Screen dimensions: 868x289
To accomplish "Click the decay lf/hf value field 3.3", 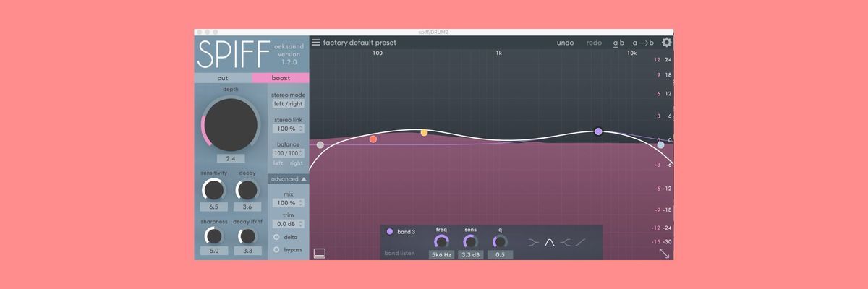I will pos(247,251).
